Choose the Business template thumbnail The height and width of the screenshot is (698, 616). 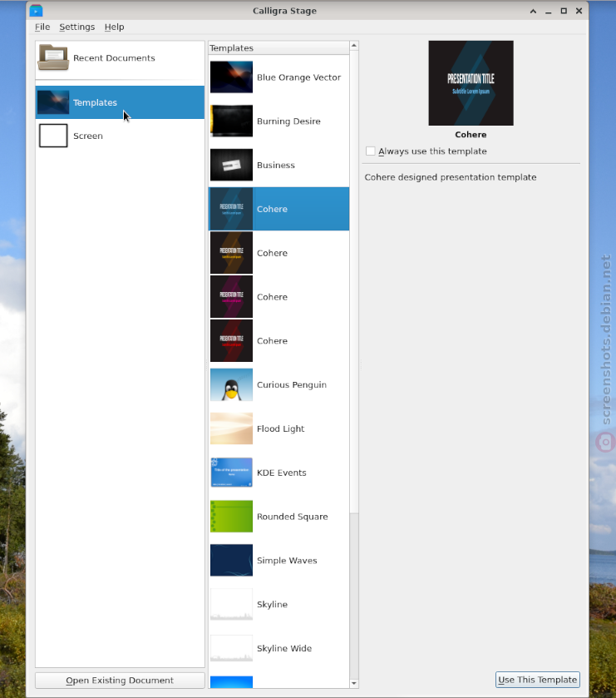(231, 166)
